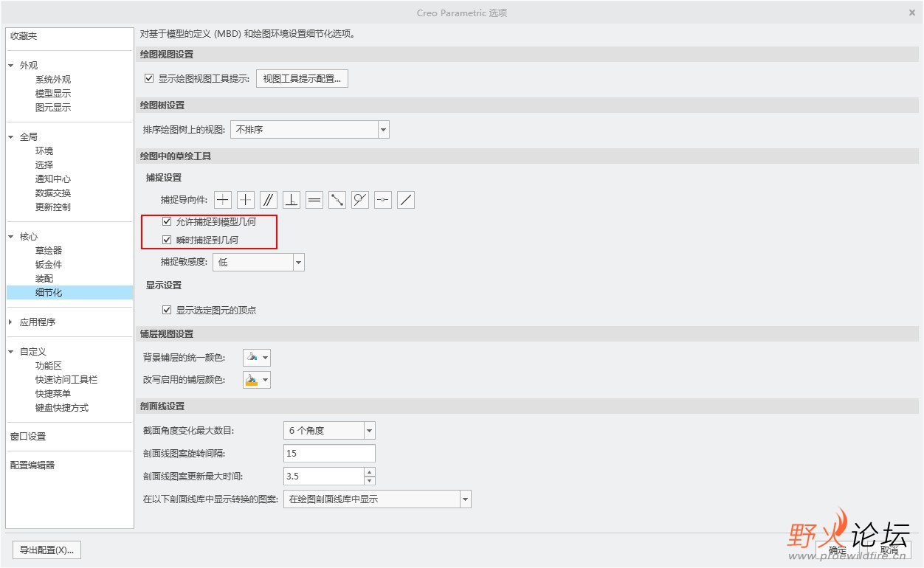This screenshot has width=924, height=568.
Task: Select 键盘快捷方式 in the sidebar
Action: pos(62,408)
